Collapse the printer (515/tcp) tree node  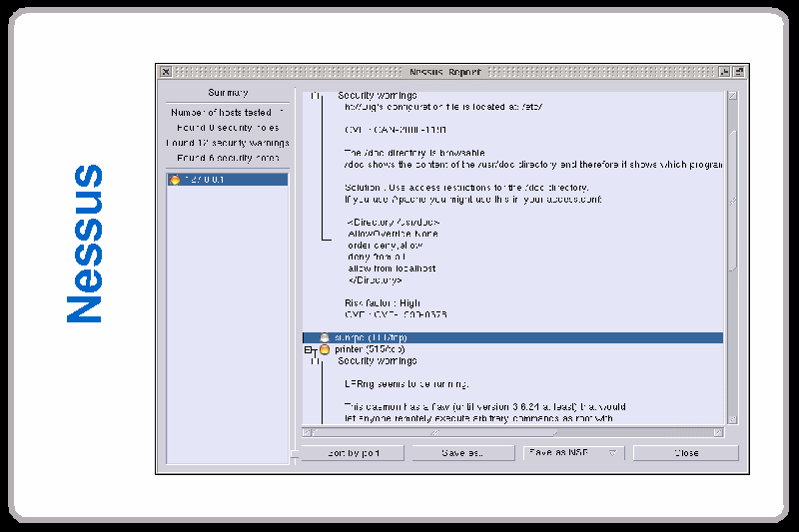[x=308, y=349]
